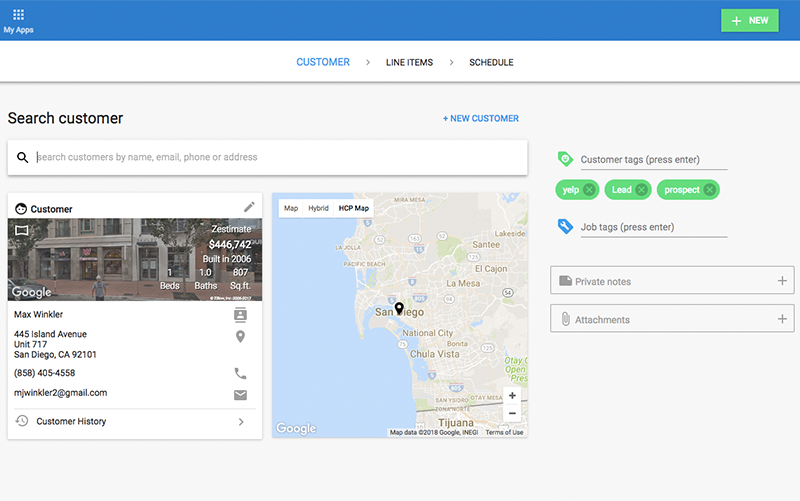800x501 pixels.
Task: Select the HCP Map view
Action: [354, 208]
